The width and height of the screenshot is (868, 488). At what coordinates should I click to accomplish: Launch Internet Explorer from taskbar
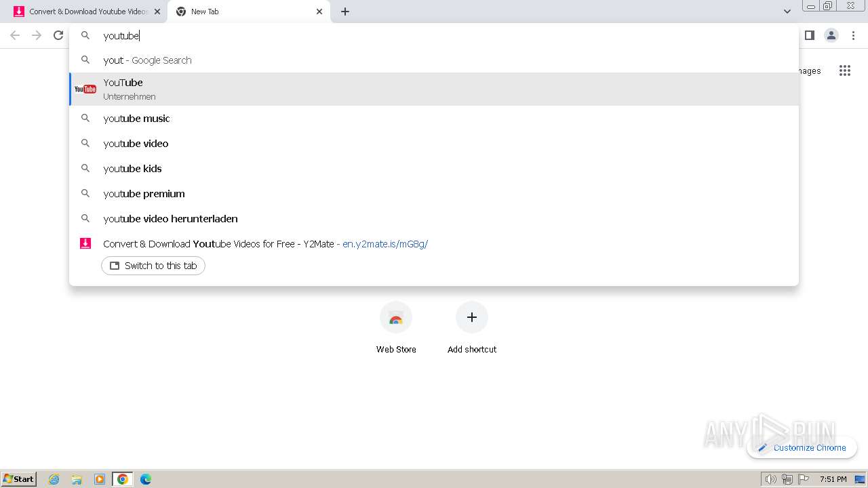[x=54, y=479]
